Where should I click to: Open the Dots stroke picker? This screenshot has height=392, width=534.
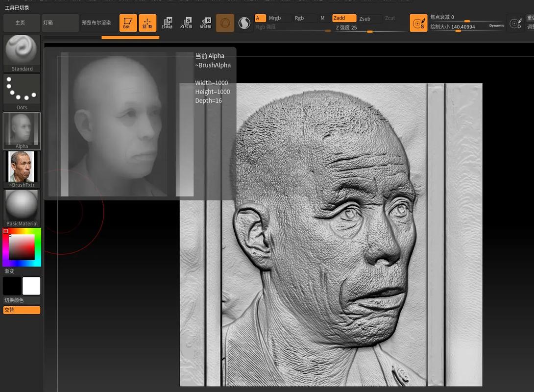(x=22, y=92)
